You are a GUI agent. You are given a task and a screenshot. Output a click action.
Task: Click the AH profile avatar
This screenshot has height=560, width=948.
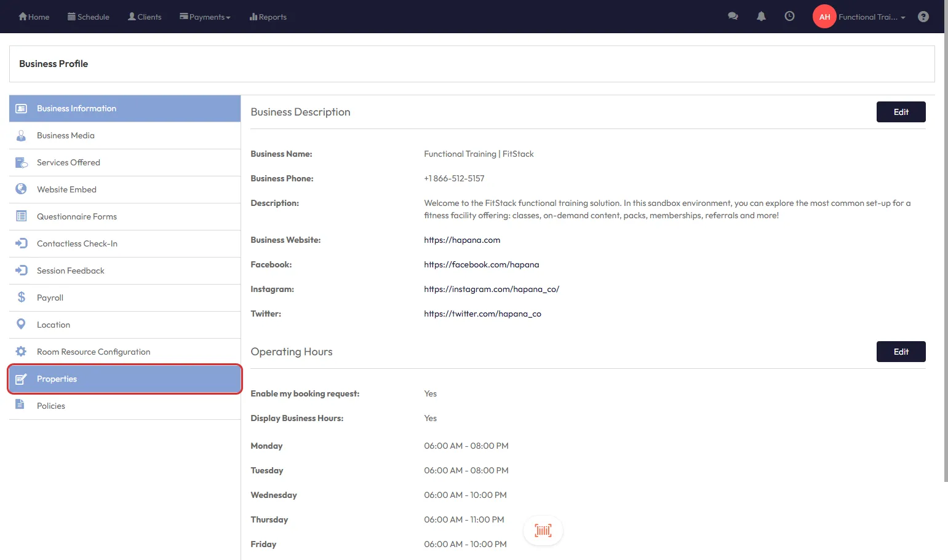point(824,17)
